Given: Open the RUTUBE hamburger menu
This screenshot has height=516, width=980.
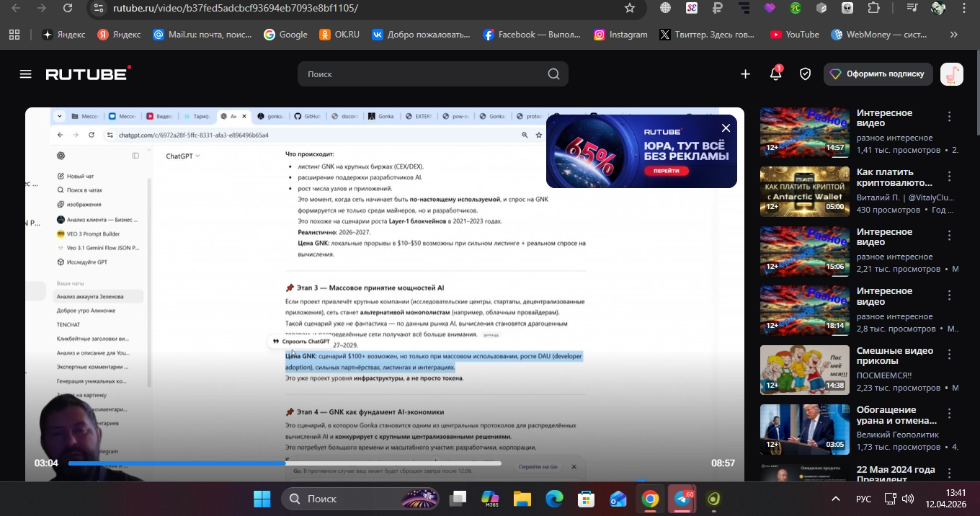Looking at the screenshot, I should pos(26,74).
